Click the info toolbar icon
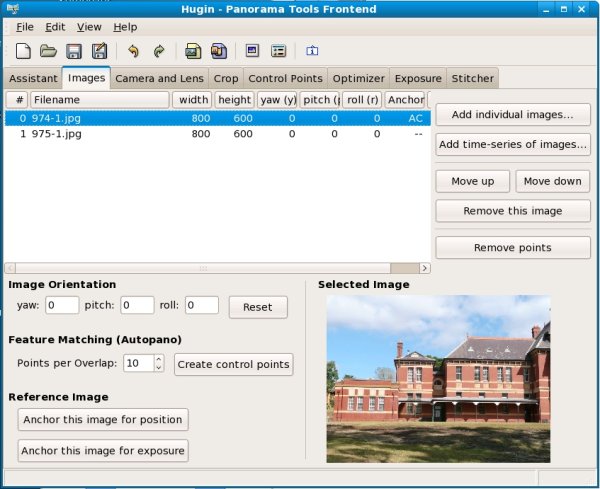600x489 pixels. (312, 51)
